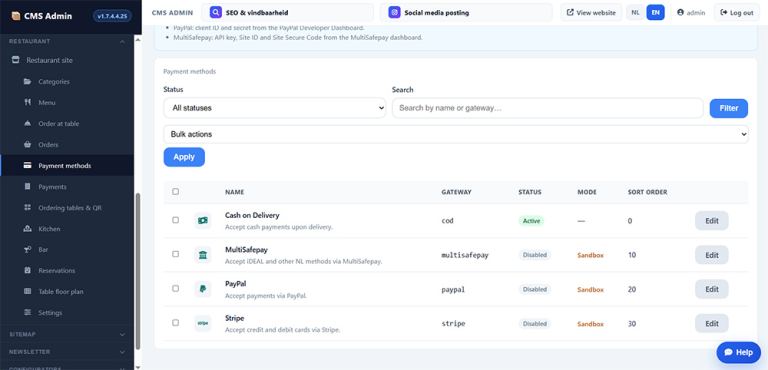Click the PayPal logo icon
This screenshot has width=768, height=370.
tap(202, 289)
